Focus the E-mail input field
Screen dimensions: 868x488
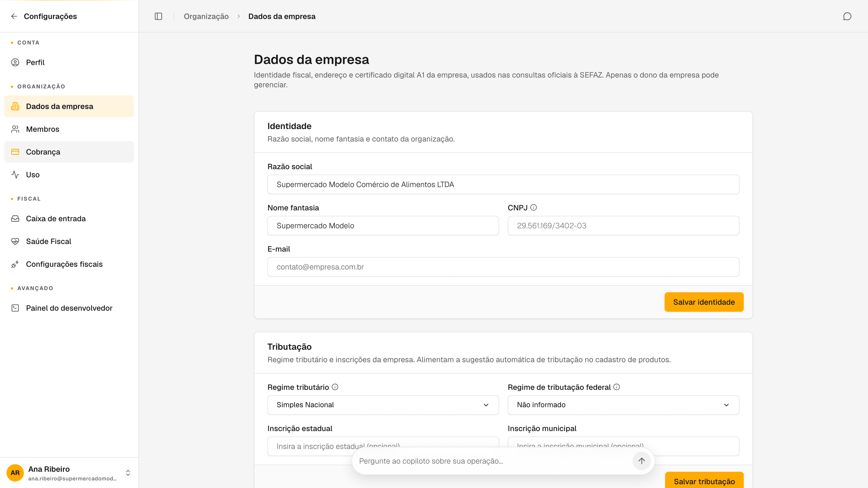(x=503, y=267)
